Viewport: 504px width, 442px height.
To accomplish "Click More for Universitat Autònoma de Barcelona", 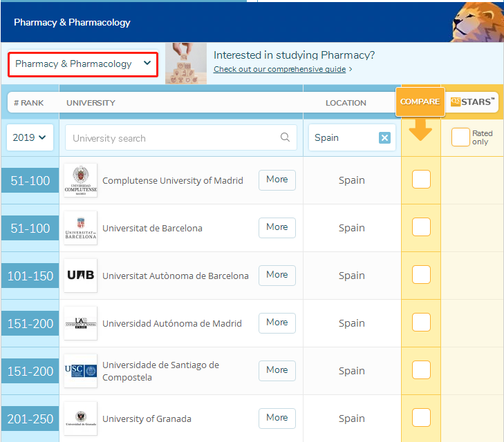I will pos(277,276).
